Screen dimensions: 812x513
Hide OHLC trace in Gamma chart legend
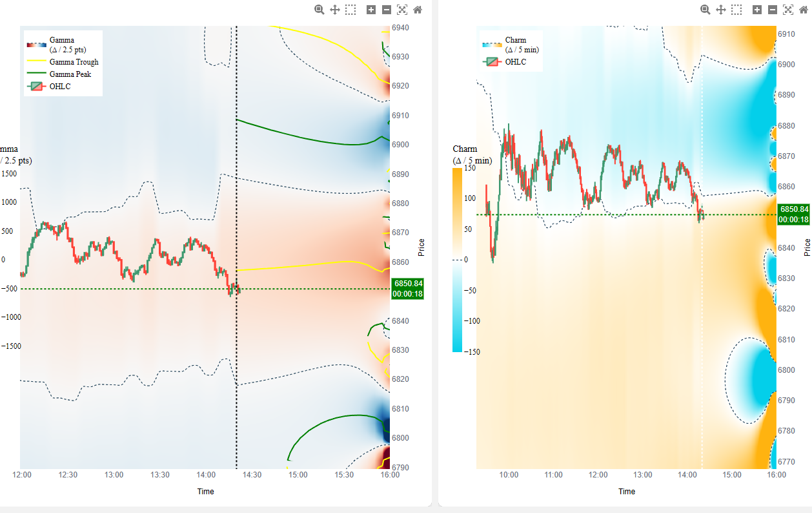point(49,87)
